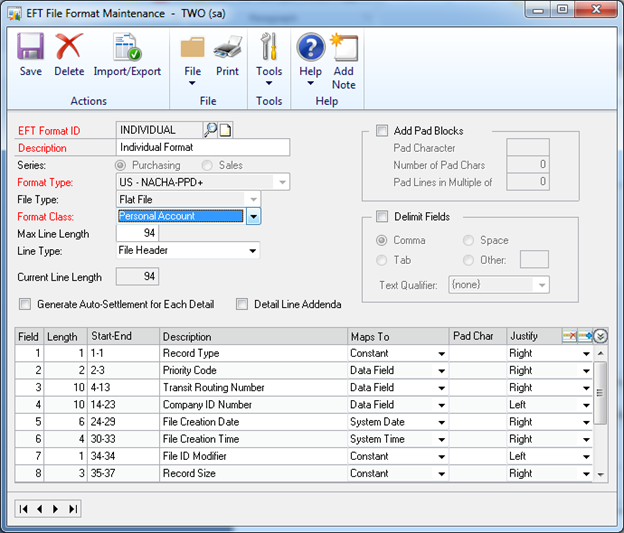Viewport: 624px width, 533px height.
Task: Expand the Format Class dropdown
Action: click(x=253, y=216)
